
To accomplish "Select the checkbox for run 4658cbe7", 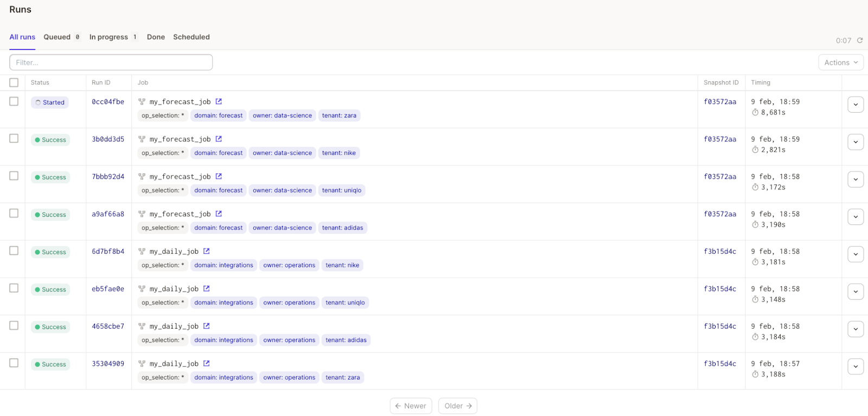I will [x=14, y=325].
